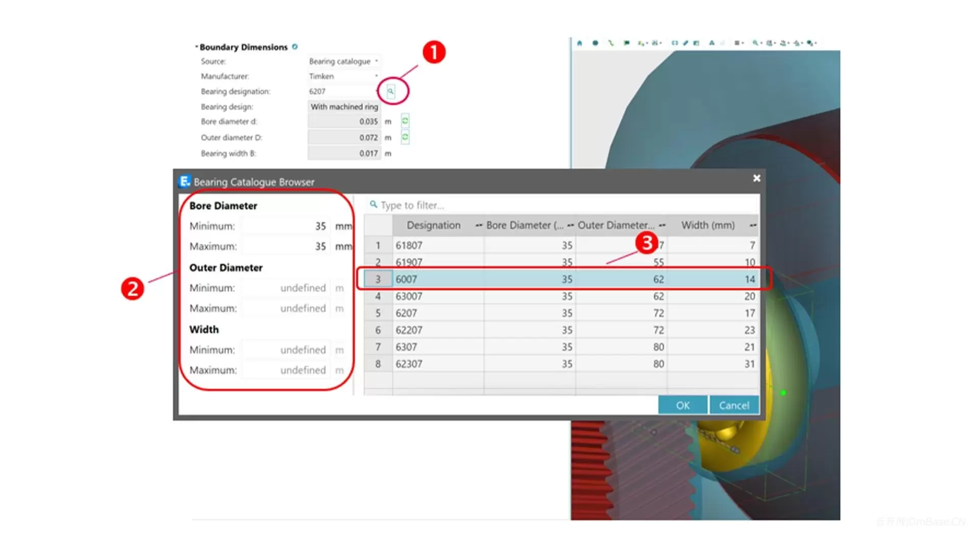Click the Width Minimum input field
This screenshot has width=980, height=551.
[286, 350]
